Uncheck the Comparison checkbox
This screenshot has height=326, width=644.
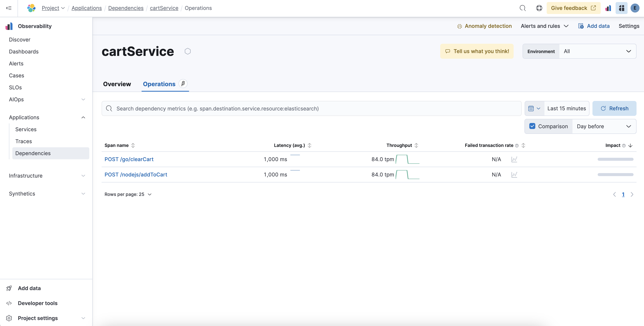pyautogui.click(x=532, y=126)
